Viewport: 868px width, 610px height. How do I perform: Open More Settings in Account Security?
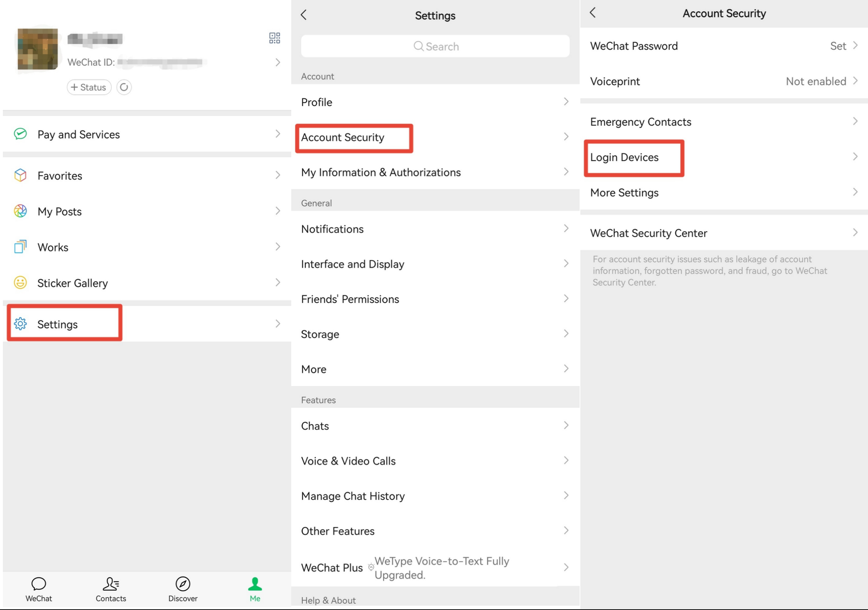724,193
